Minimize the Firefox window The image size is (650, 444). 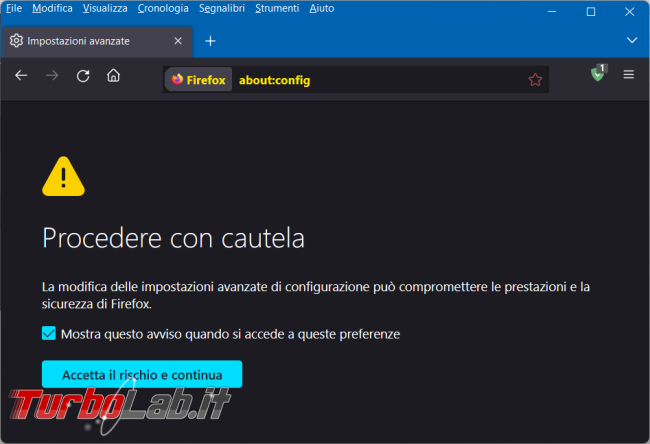(x=552, y=12)
